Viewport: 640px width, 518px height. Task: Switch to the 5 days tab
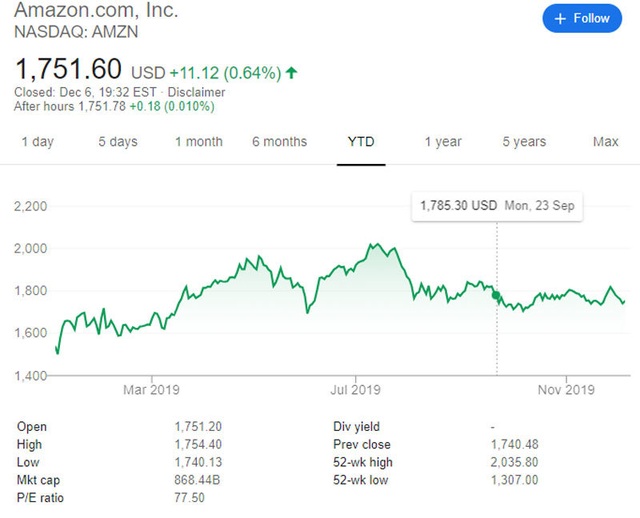coord(118,142)
